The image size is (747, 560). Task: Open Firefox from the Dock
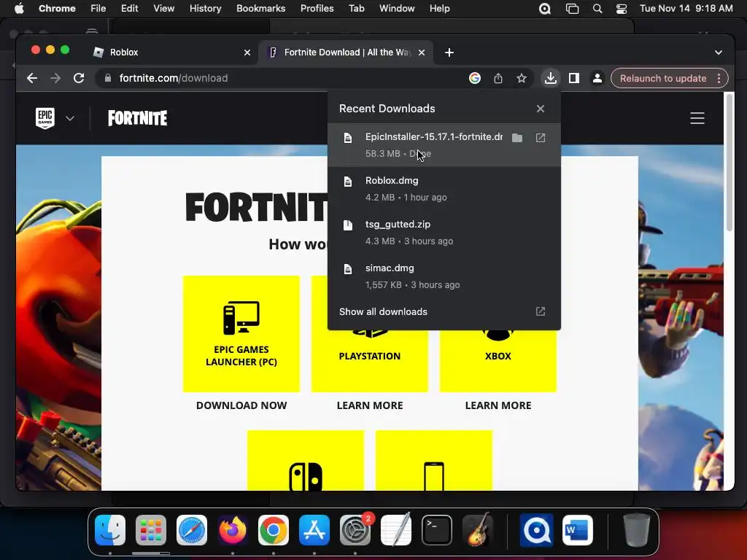tap(233, 530)
